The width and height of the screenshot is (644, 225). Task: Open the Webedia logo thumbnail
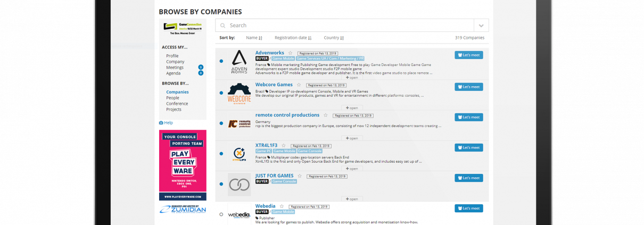click(239, 214)
